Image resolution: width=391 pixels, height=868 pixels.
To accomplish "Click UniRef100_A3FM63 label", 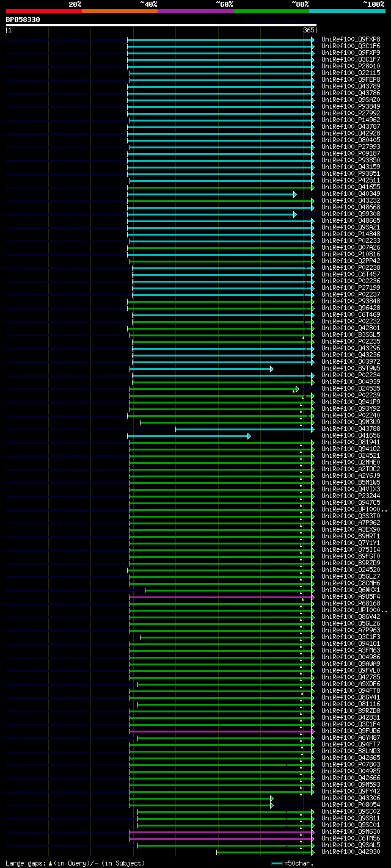I will (x=351, y=650).
